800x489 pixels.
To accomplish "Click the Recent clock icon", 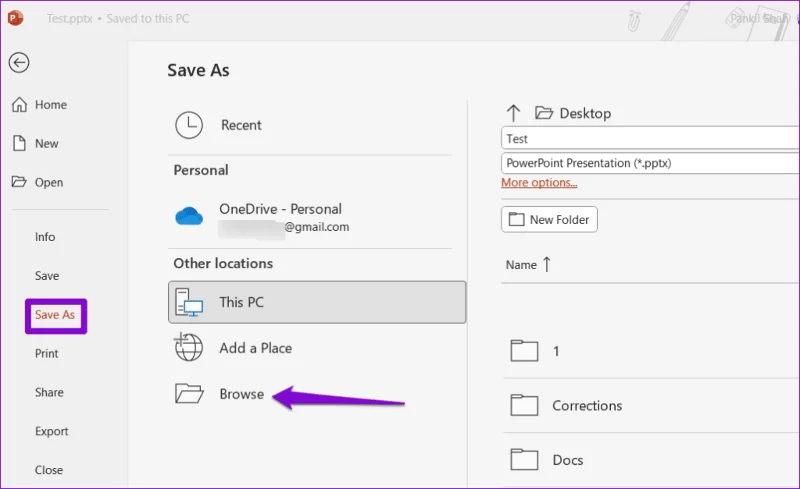I will point(189,125).
